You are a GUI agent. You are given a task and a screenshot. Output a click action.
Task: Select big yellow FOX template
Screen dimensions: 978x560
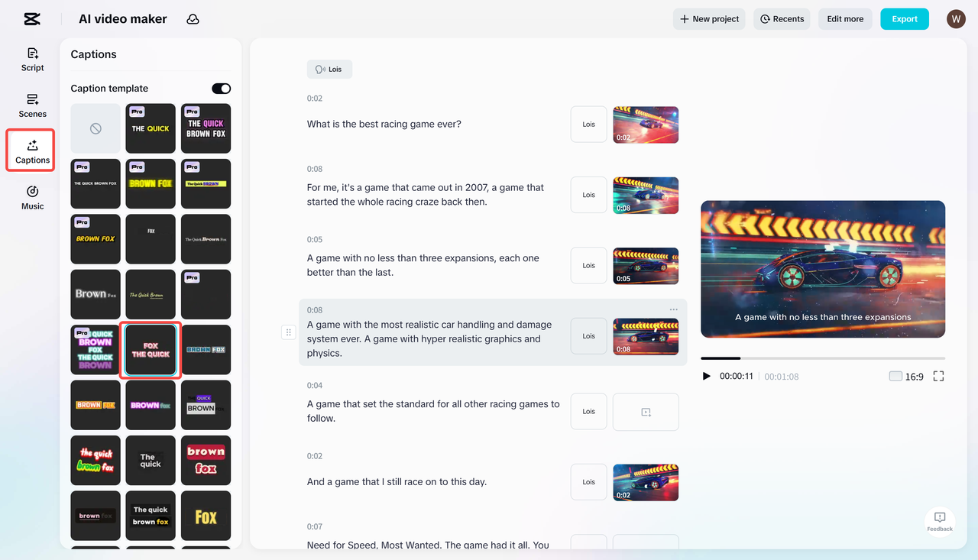pos(206,516)
